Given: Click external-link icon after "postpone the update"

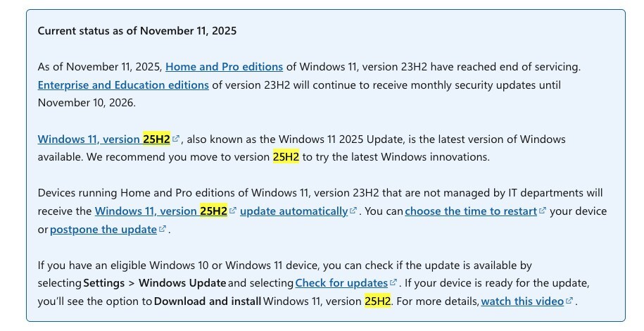Looking at the screenshot, I should click(163, 230).
